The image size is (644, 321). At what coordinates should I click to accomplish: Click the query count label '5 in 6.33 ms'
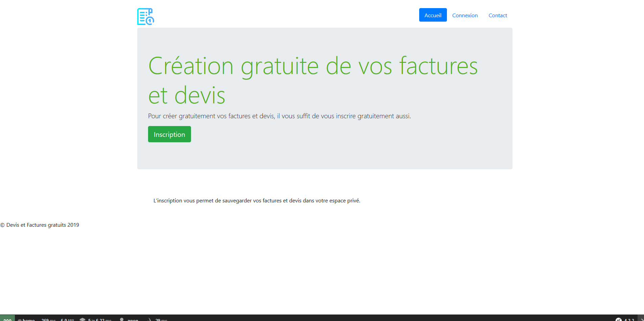click(99, 319)
